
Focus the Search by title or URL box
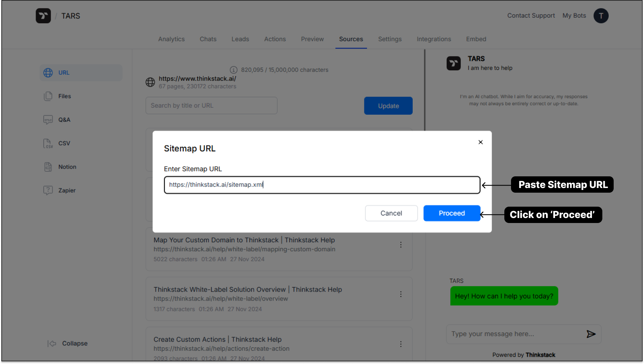(x=211, y=105)
